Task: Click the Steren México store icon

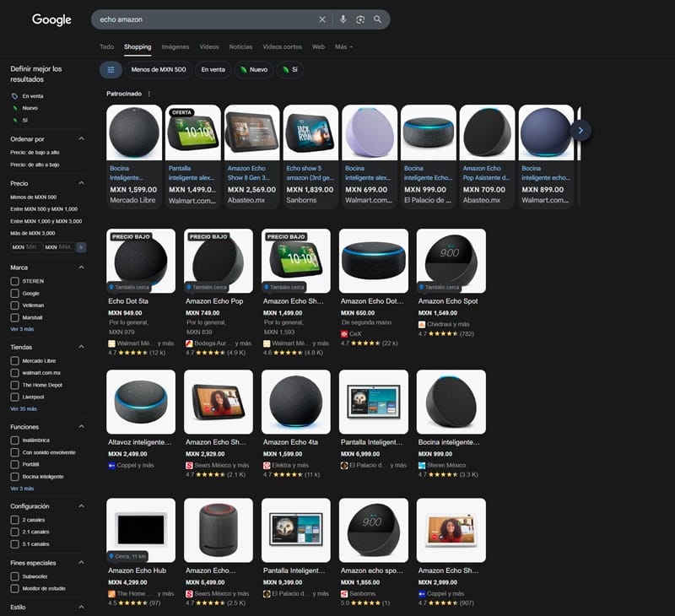Action: pos(422,465)
